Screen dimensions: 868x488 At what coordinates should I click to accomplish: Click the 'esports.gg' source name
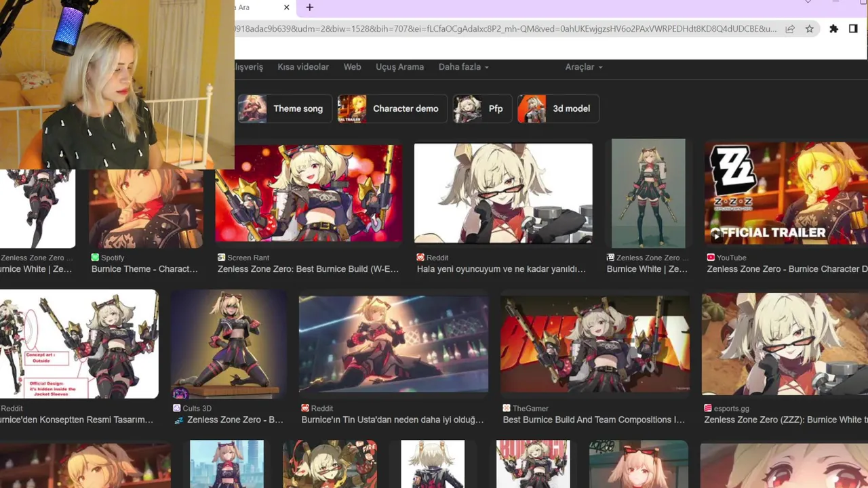pos(731,408)
